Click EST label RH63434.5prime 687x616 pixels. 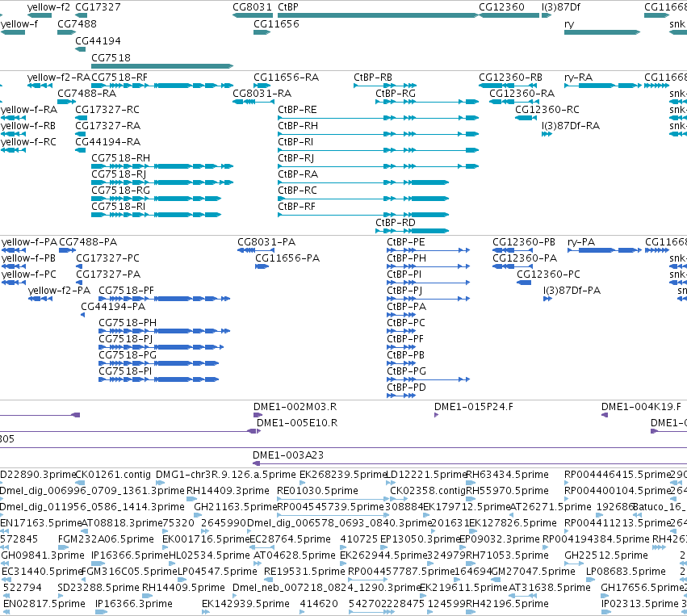(x=507, y=475)
